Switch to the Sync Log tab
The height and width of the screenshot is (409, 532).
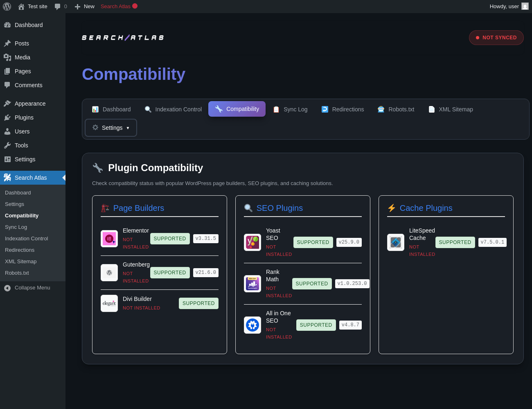290,109
